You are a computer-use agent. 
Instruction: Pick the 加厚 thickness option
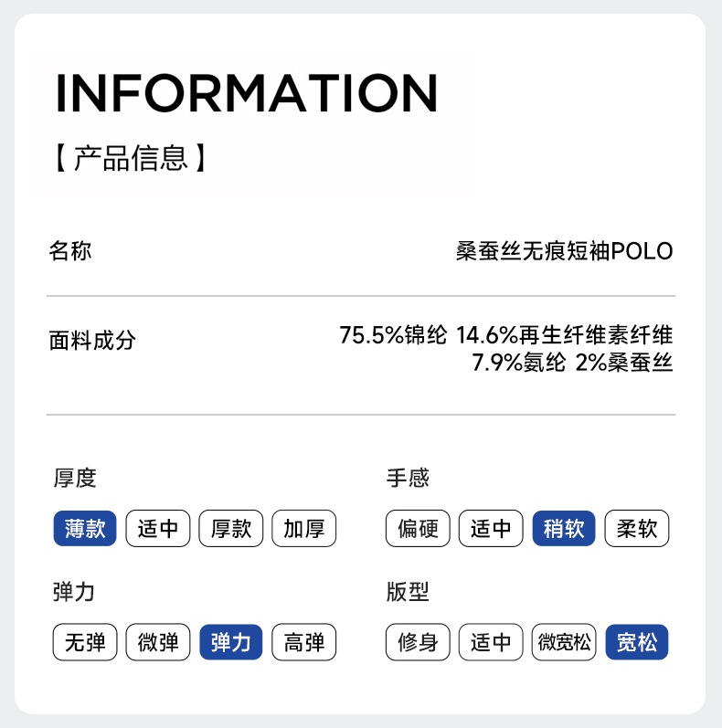tap(304, 528)
